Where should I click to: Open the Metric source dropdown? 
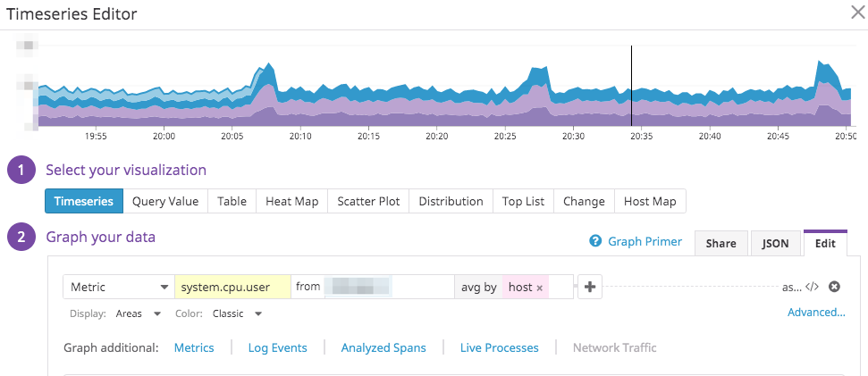pyautogui.click(x=119, y=287)
